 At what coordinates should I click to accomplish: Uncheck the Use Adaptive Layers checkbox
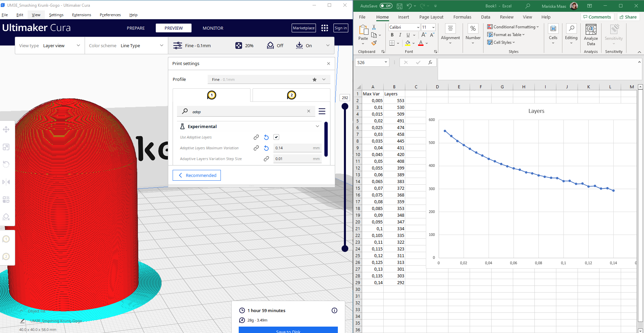pyautogui.click(x=276, y=137)
